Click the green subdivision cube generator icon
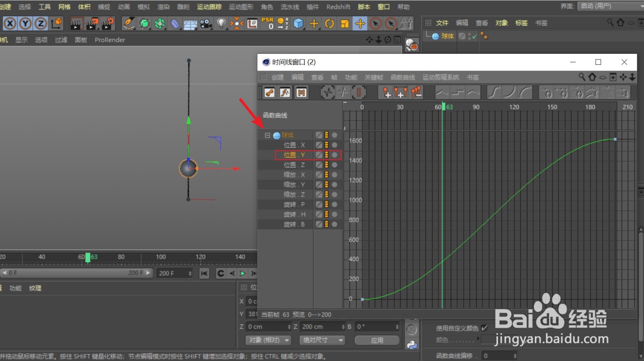 (x=144, y=24)
